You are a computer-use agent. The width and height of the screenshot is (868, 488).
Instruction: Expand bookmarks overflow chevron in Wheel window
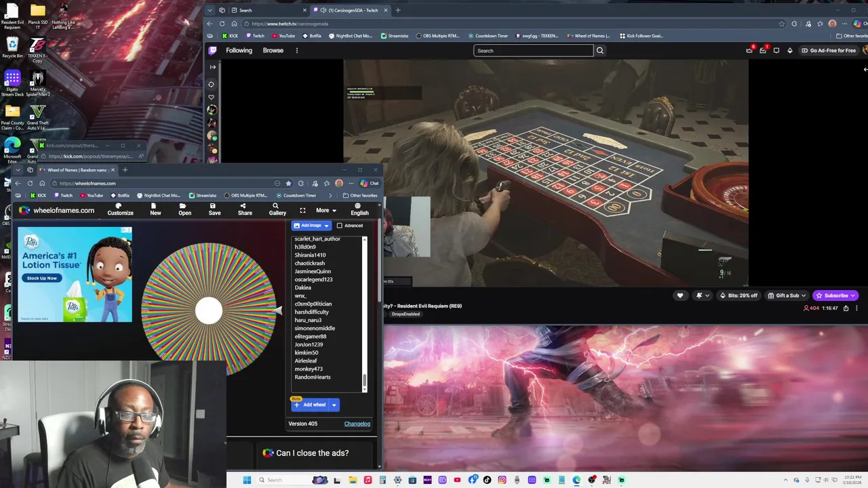point(331,195)
